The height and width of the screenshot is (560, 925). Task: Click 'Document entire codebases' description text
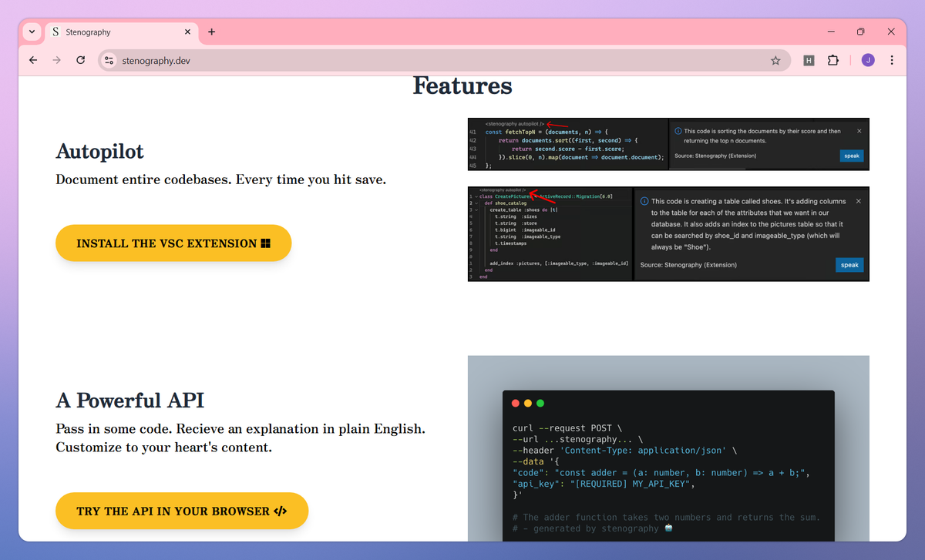click(220, 179)
